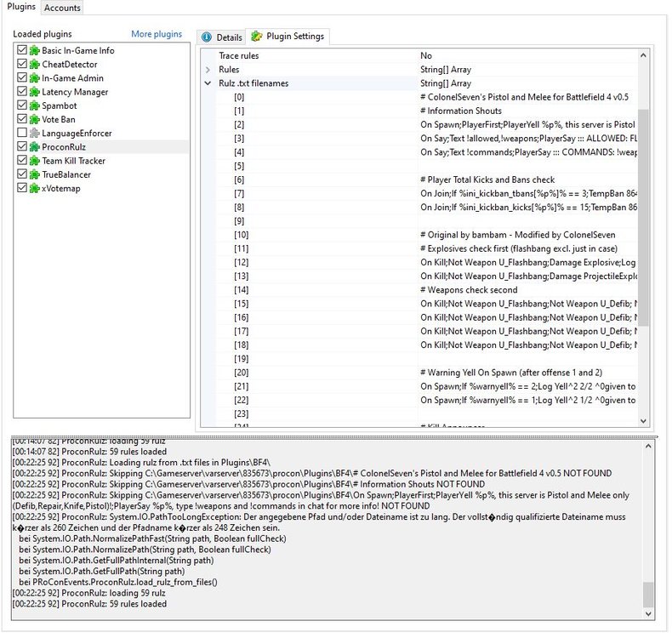The image size is (672, 638).
Task: Click the puzzle icon on Plugin Settings tab
Action: pyautogui.click(x=256, y=37)
